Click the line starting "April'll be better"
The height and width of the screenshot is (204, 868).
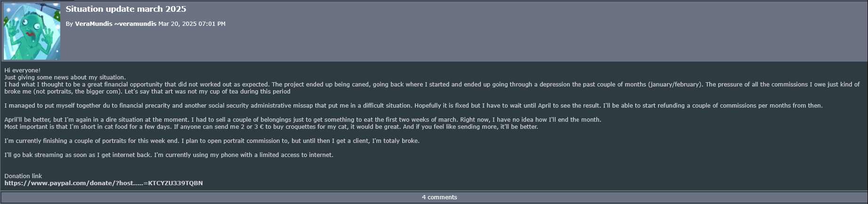303,119
